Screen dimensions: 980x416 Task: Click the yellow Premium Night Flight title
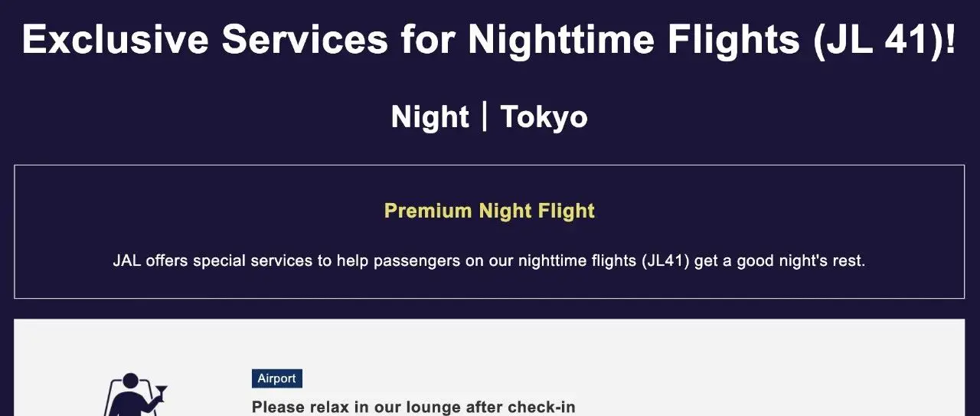tap(489, 211)
